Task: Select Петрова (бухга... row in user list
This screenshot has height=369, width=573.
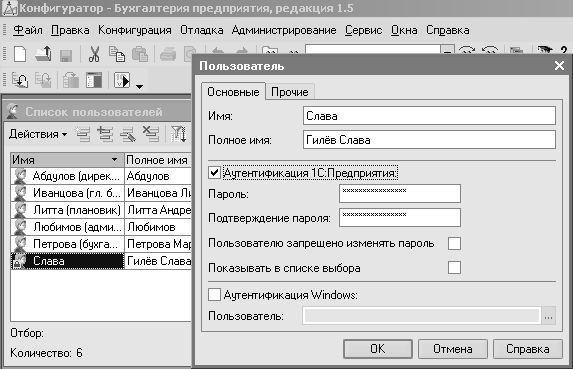Action: click(x=101, y=244)
